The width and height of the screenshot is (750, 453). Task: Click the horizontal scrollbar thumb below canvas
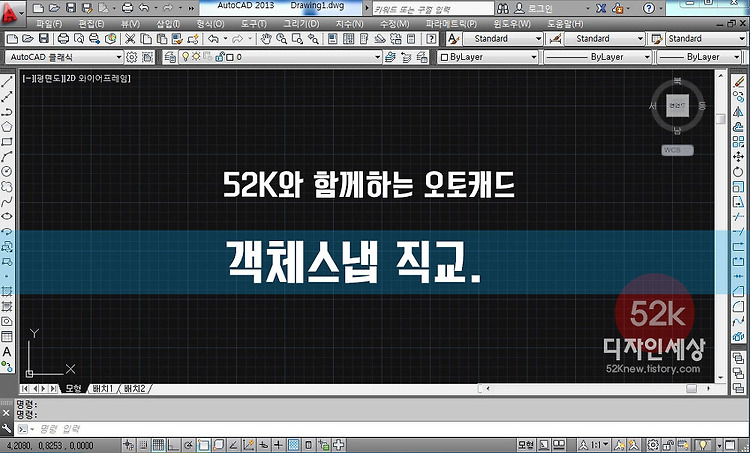692,388
